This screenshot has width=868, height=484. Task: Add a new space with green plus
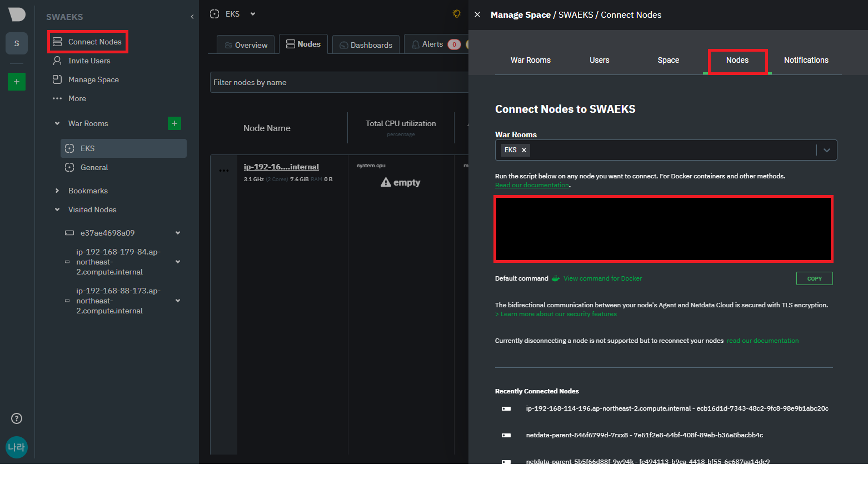coord(17,82)
